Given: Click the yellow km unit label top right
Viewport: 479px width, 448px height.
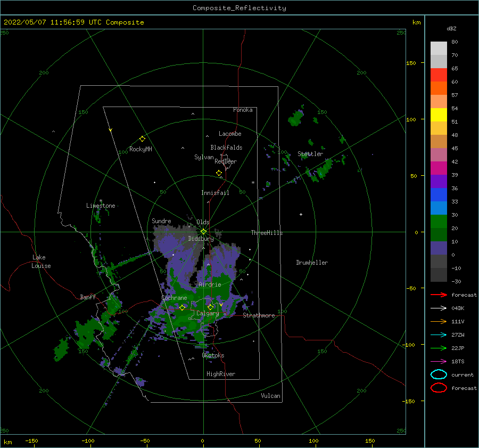Looking at the screenshot, I should click(416, 22).
